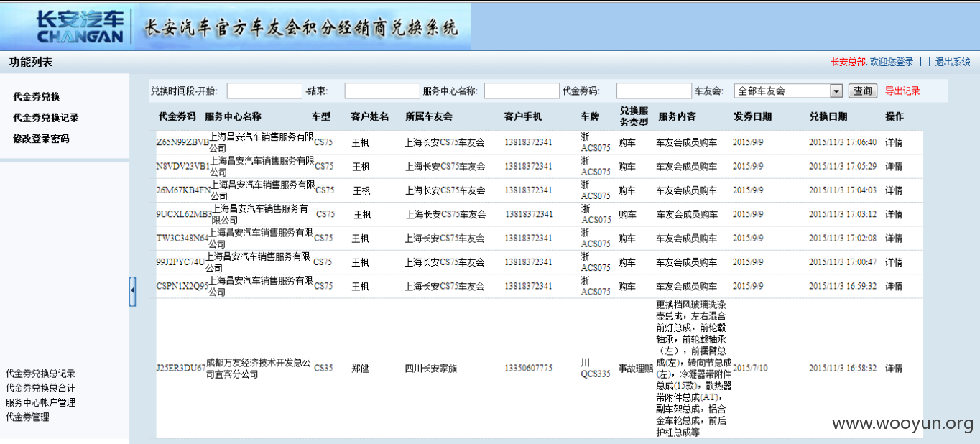
Task: Open 代金券兑换记录 in the sidebar
Action: point(46,118)
